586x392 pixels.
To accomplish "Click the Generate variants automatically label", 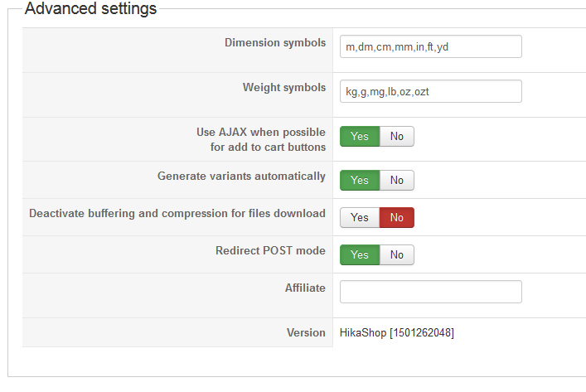I will point(241,176).
